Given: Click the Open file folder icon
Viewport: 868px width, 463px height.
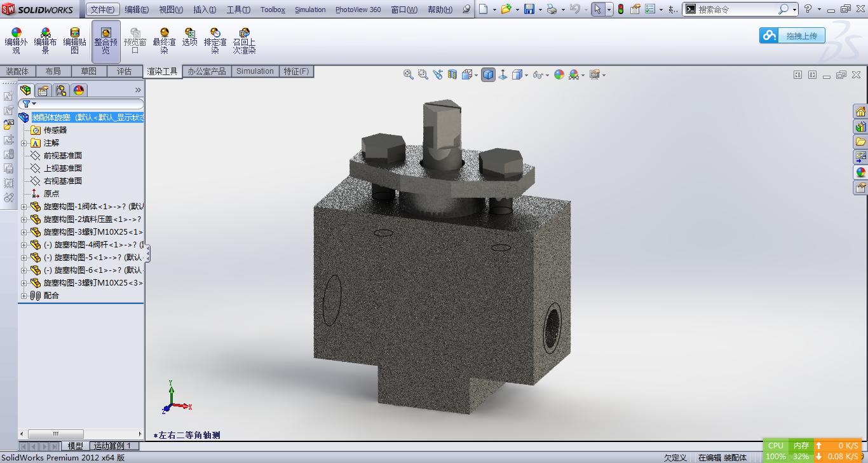Looking at the screenshot, I should [506, 9].
